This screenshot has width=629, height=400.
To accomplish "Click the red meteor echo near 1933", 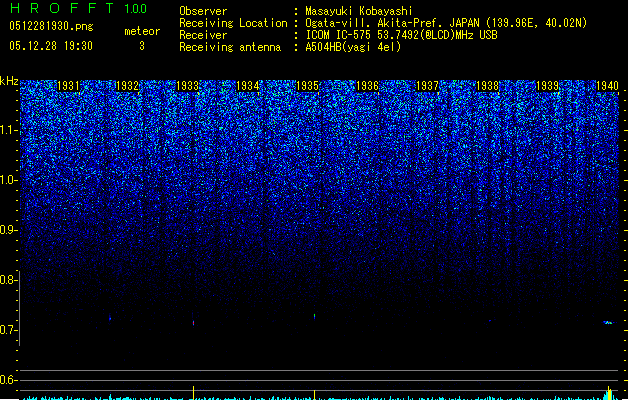I will pos(193,323).
